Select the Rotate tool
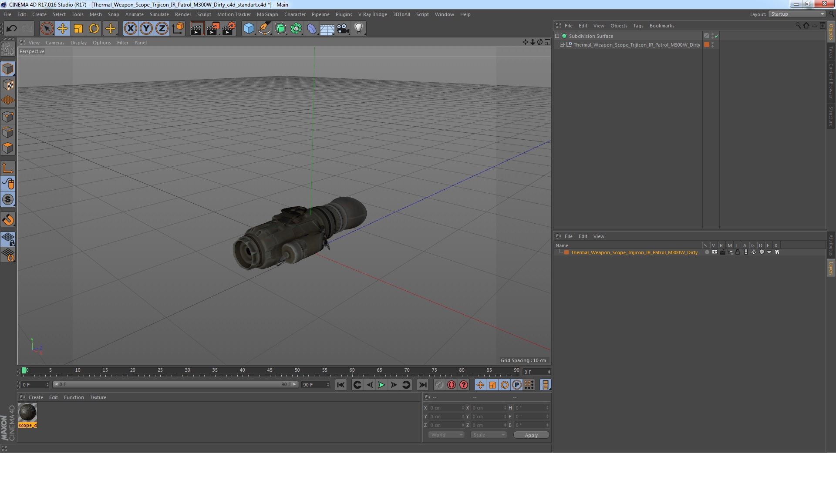The width and height of the screenshot is (836, 504). point(94,29)
